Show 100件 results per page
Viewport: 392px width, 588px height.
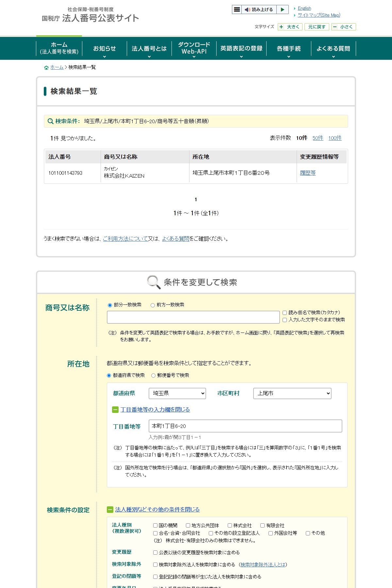click(x=335, y=138)
